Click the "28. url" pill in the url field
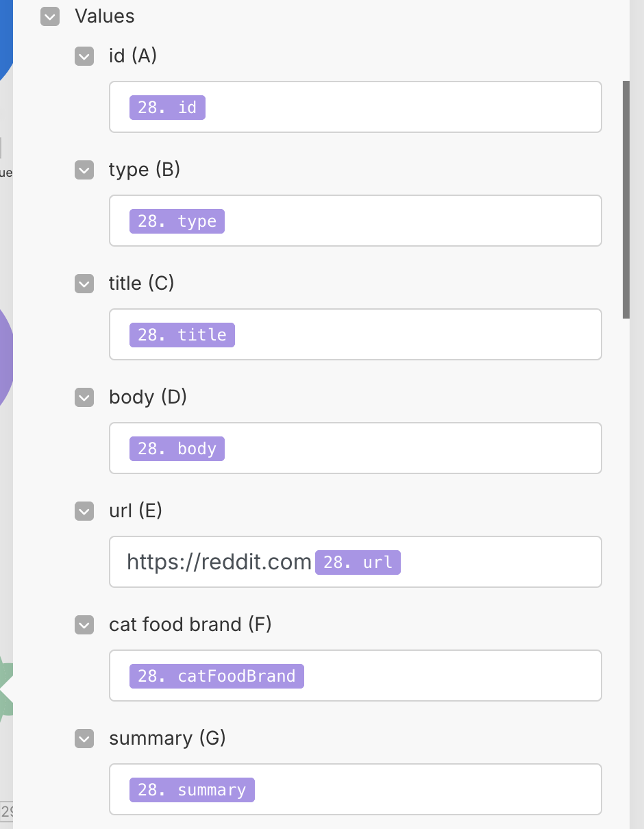The width and height of the screenshot is (644, 829). pyautogui.click(x=358, y=562)
